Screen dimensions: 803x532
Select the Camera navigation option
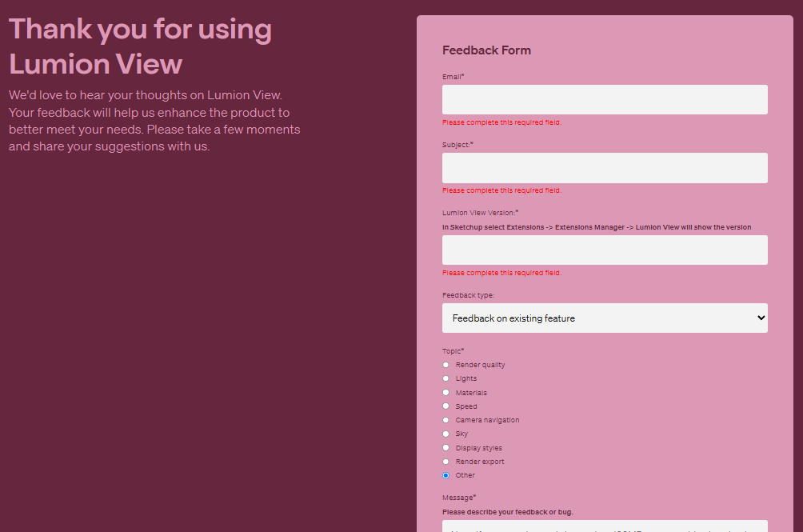click(x=445, y=419)
